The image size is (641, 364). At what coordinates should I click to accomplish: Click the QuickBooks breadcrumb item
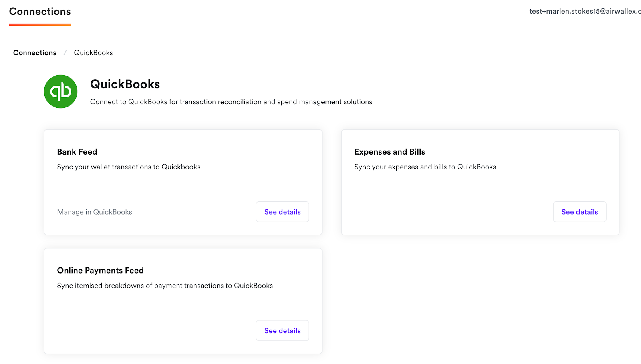[93, 53]
